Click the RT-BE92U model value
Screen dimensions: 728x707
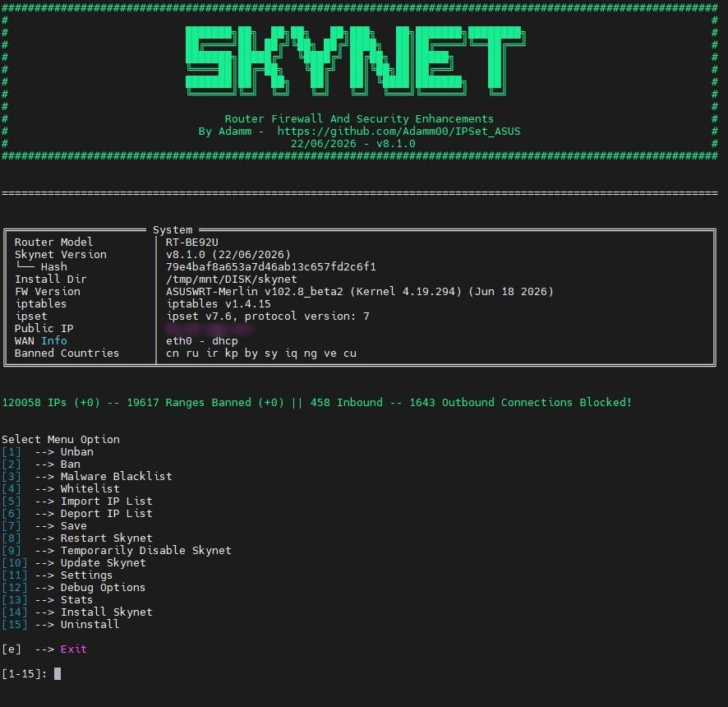coord(191,242)
